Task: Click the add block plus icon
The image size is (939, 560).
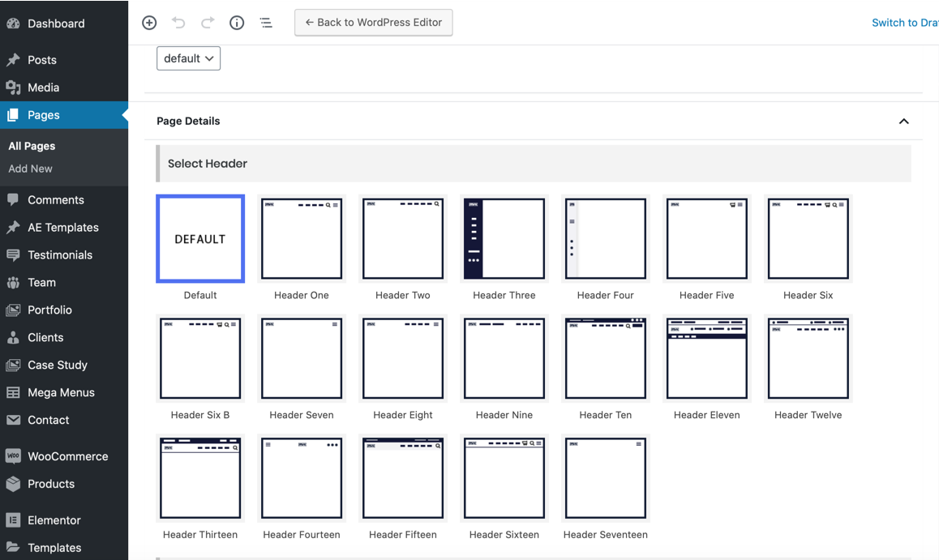Action: pyautogui.click(x=149, y=23)
